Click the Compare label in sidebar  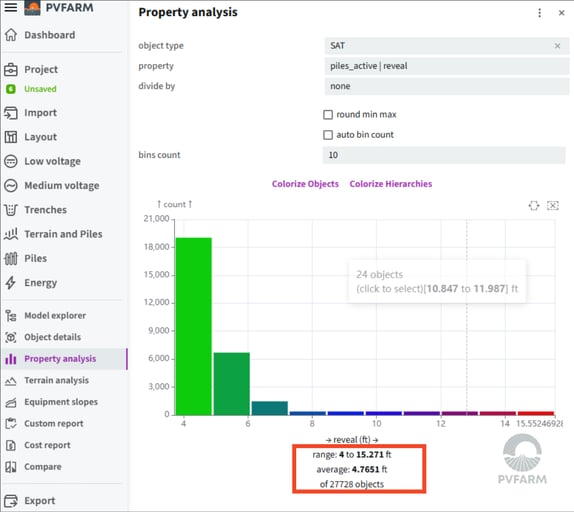pos(43,467)
